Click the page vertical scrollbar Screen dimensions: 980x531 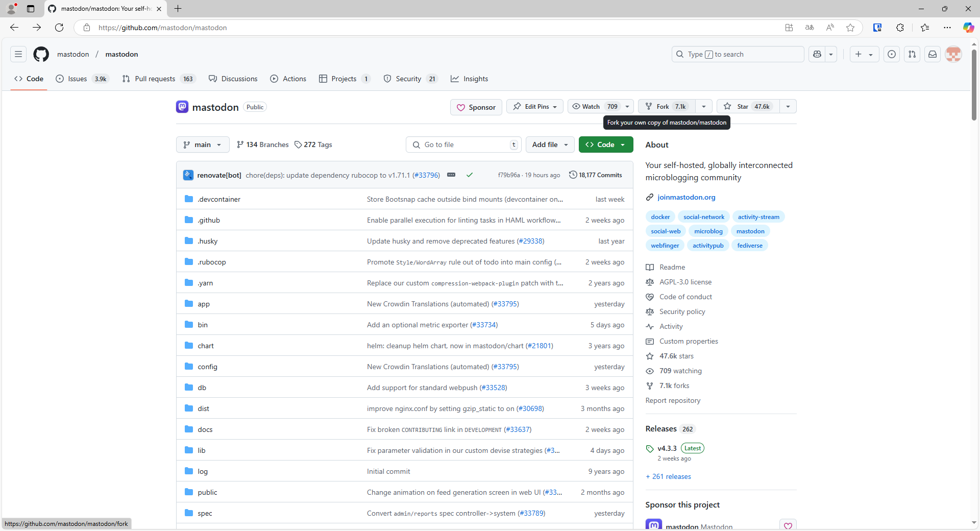tap(974, 85)
